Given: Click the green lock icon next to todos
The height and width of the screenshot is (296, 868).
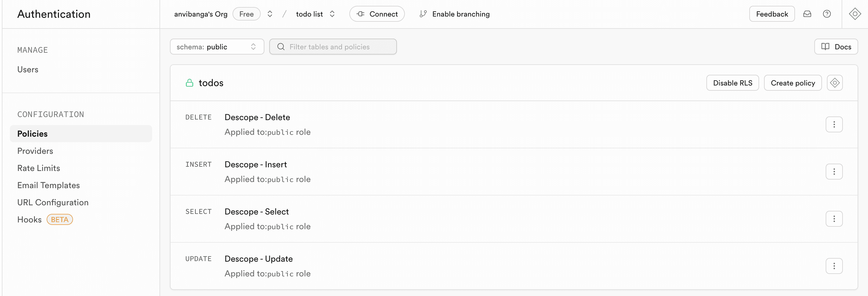Looking at the screenshot, I should 189,83.
